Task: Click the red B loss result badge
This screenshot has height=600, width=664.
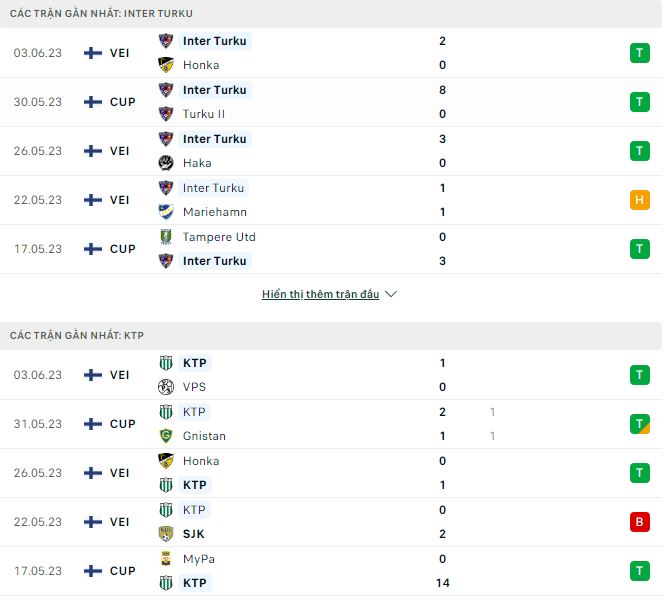Action: pyautogui.click(x=640, y=522)
